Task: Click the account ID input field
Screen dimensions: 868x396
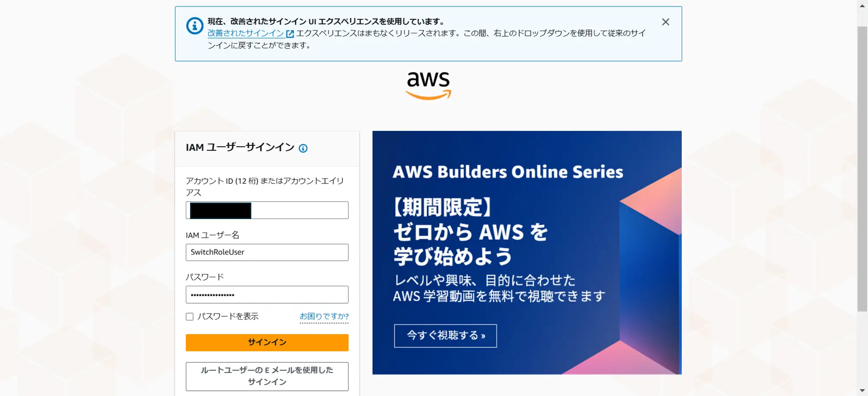Action: click(267, 210)
